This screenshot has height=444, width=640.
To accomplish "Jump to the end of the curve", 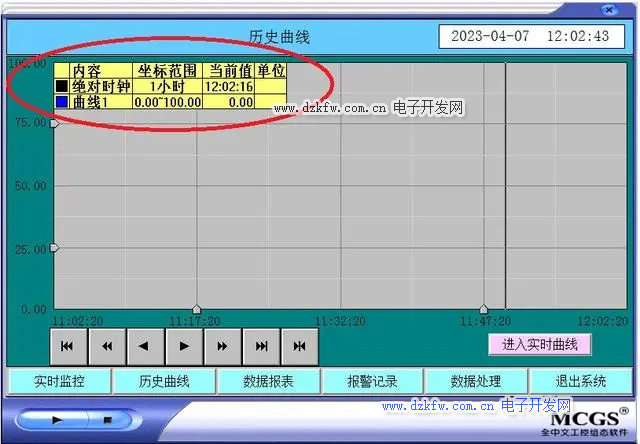I will (261, 346).
